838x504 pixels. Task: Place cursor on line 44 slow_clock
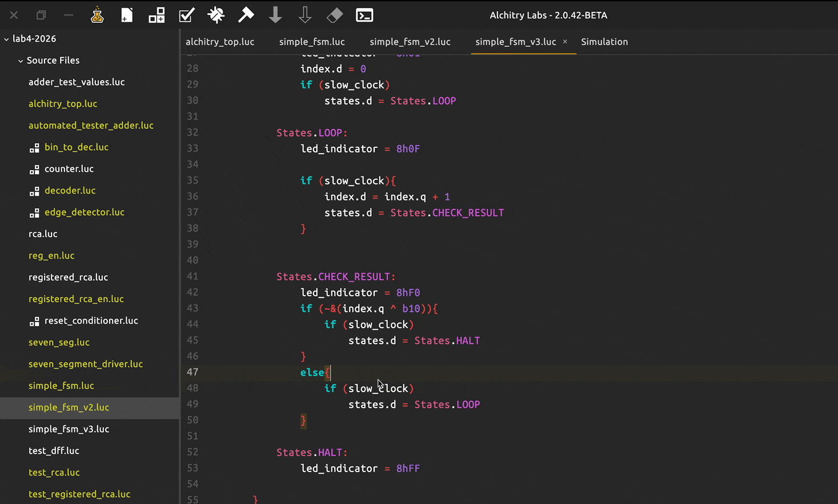(x=378, y=325)
